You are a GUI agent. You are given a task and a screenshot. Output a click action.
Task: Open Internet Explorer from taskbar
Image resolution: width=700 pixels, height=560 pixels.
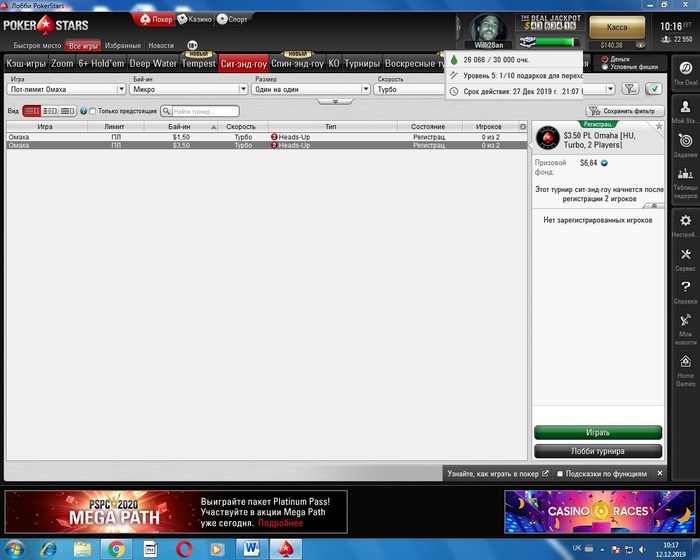pos(48,549)
